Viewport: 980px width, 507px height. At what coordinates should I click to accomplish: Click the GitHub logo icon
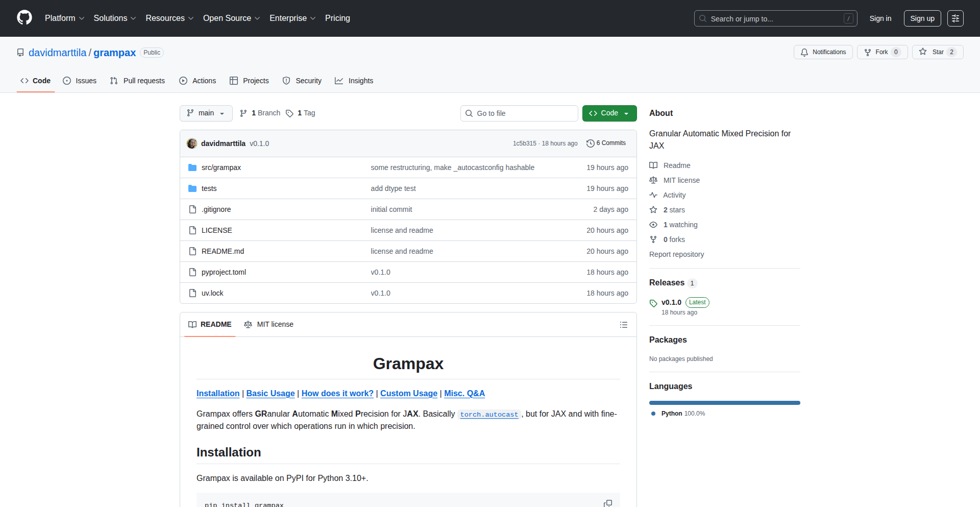point(24,18)
